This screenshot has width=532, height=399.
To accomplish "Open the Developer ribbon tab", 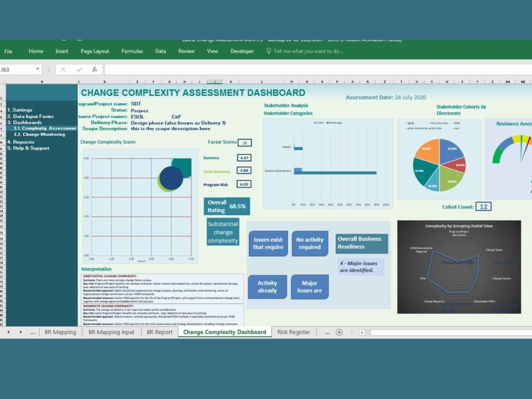I will [242, 51].
